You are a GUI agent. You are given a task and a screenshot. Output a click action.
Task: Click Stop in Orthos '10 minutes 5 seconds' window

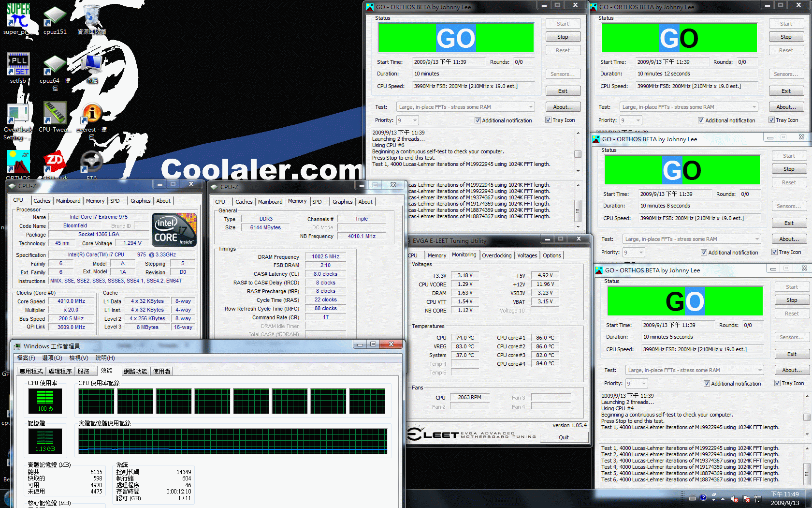coord(792,300)
